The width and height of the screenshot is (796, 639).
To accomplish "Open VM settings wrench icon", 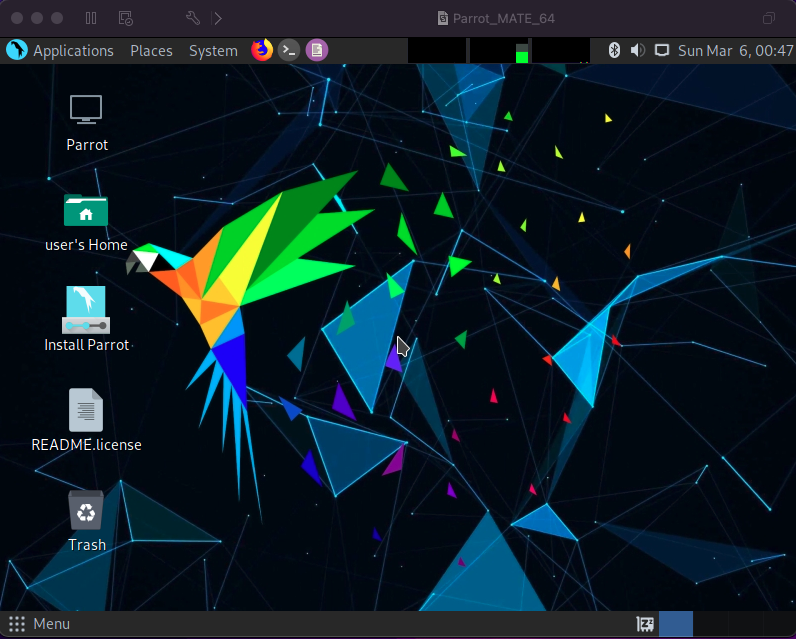I will coord(193,18).
